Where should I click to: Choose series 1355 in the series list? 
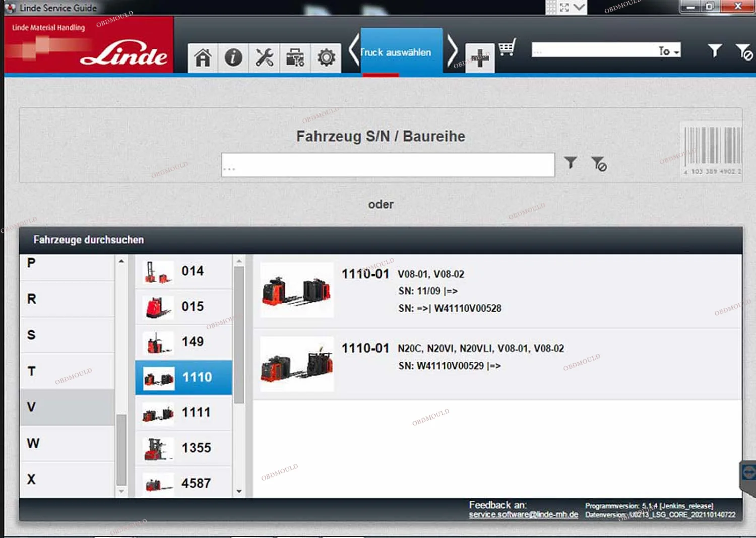tap(183, 448)
